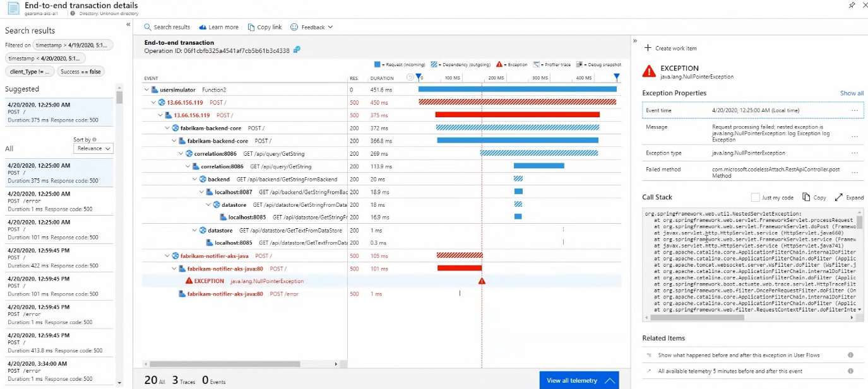868x389 pixels.
Task: Click the Copy link toolbar button
Action: (265, 27)
